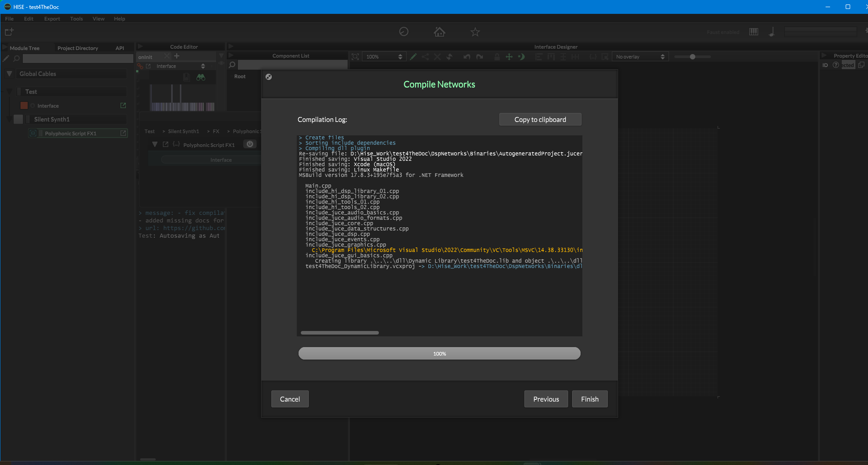Toggle Polyphonic Script FX1 power button
Viewport: 868px width, 465px height.
[250, 144]
